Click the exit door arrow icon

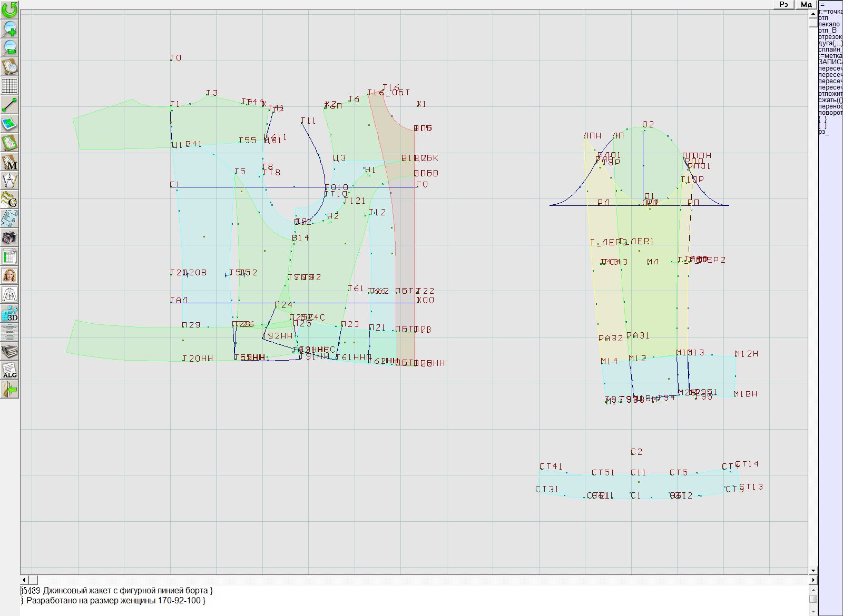[x=9, y=390]
